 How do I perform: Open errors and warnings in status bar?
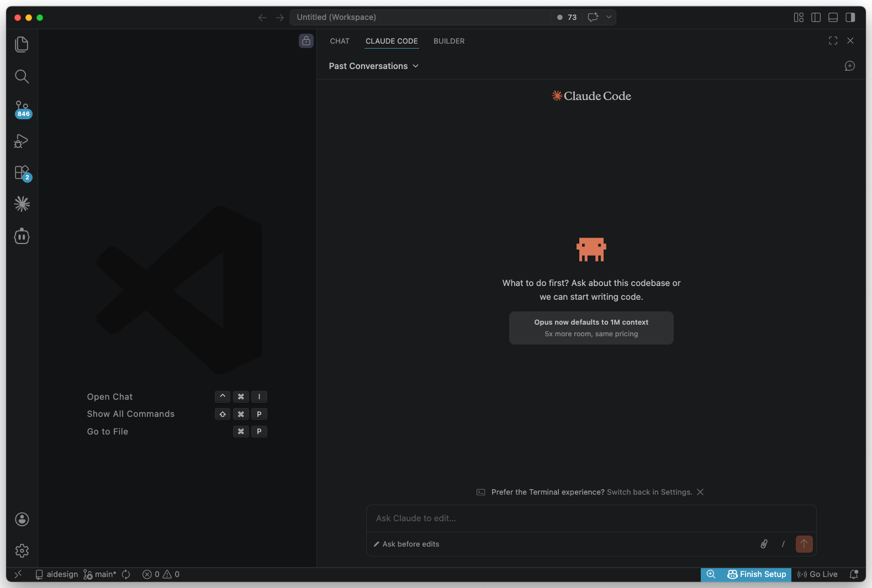[161, 574]
